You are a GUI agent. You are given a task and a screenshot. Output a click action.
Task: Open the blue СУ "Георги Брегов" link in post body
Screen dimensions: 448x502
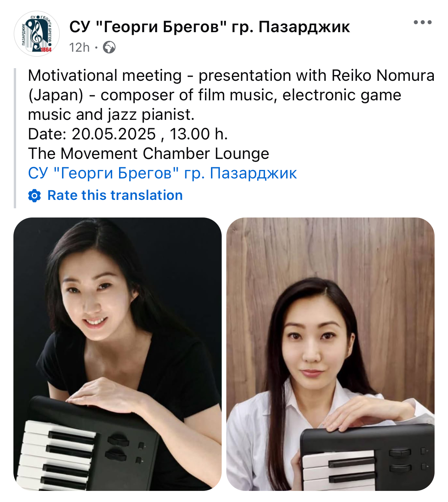click(x=162, y=173)
